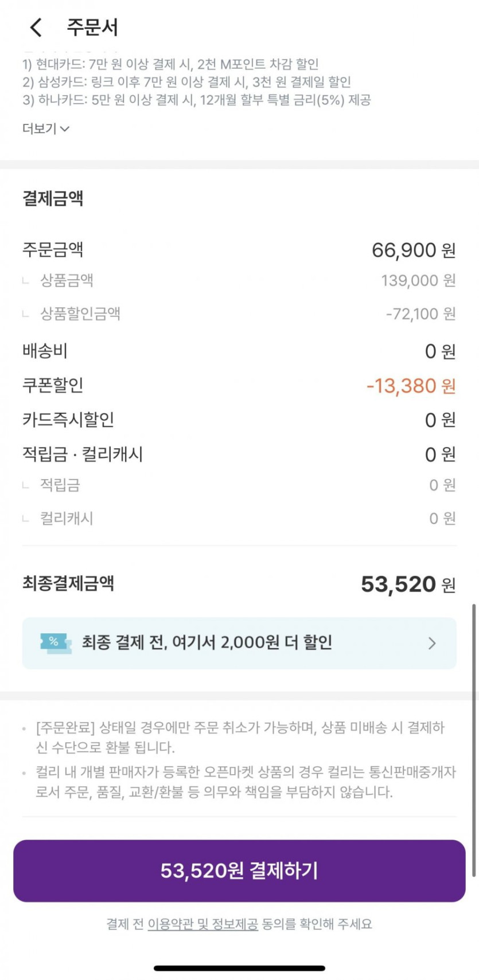Click the sub-item marker beside 컬리캐시

click(x=25, y=519)
